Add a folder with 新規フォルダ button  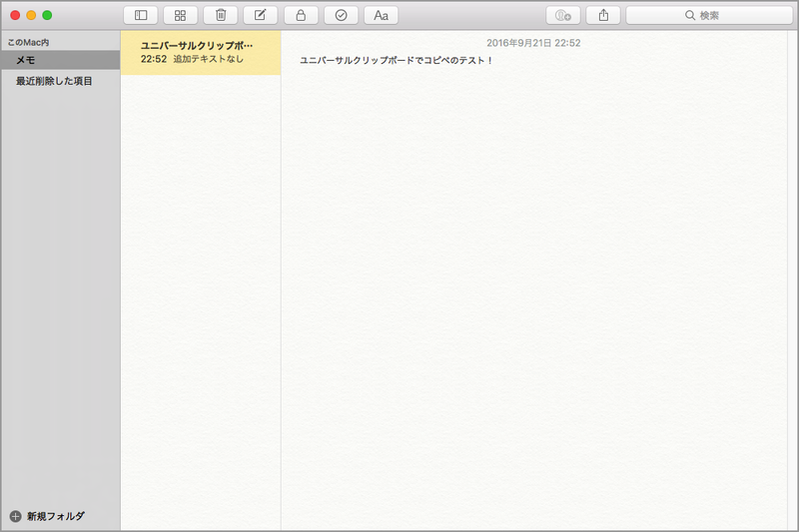47,516
